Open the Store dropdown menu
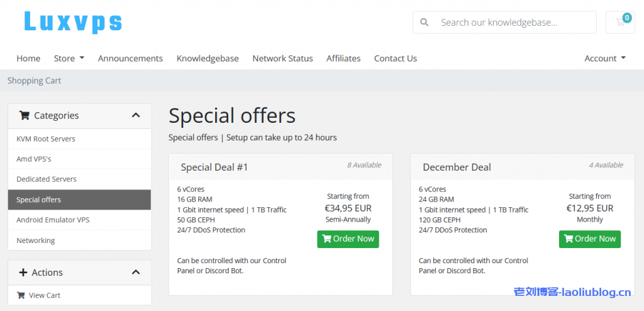This screenshot has height=311, width=644. pyautogui.click(x=69, y=59)
